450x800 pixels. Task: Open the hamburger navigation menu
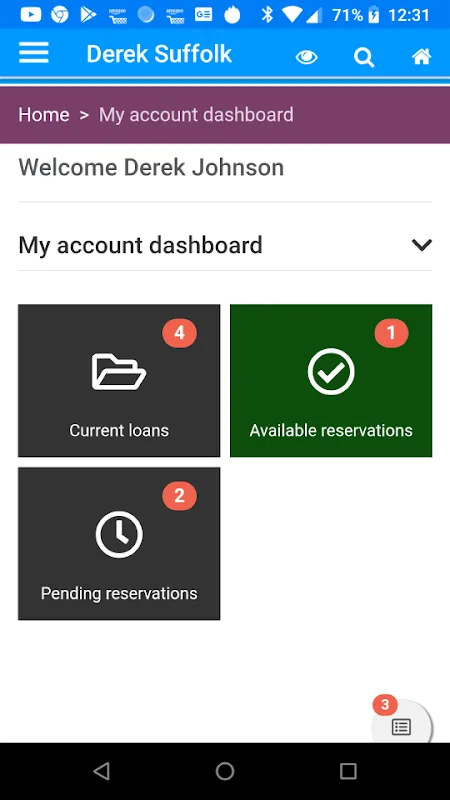(x=34, y=53)
